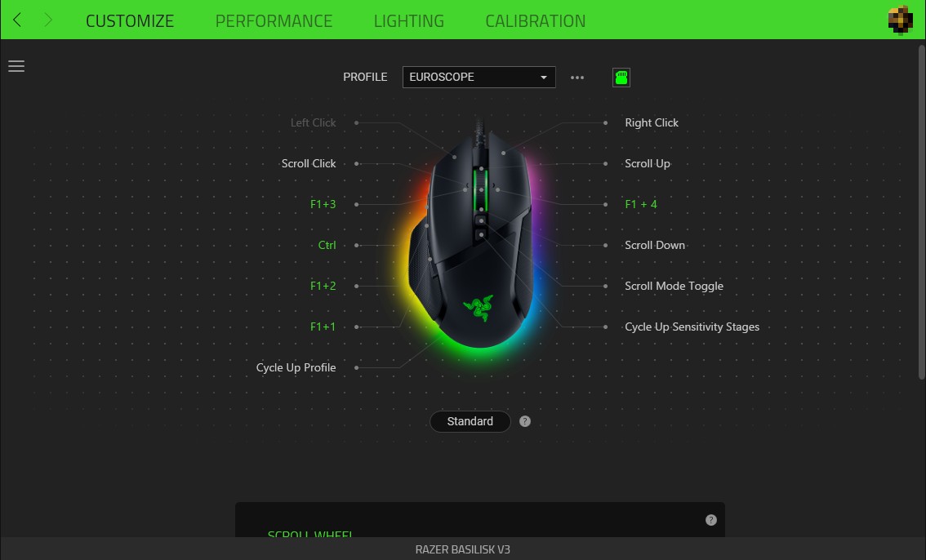Toggle the Standard mode button

click(470, 421)
